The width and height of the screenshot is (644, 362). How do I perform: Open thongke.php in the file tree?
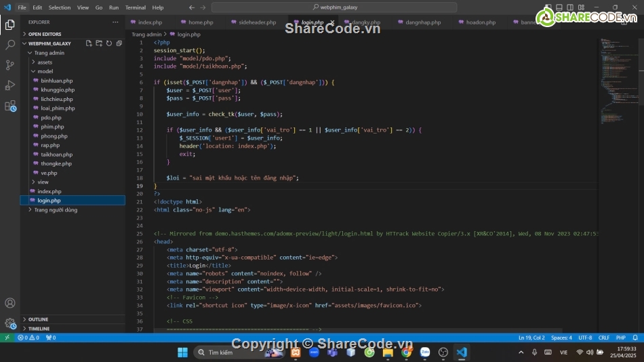coord(56,163)
